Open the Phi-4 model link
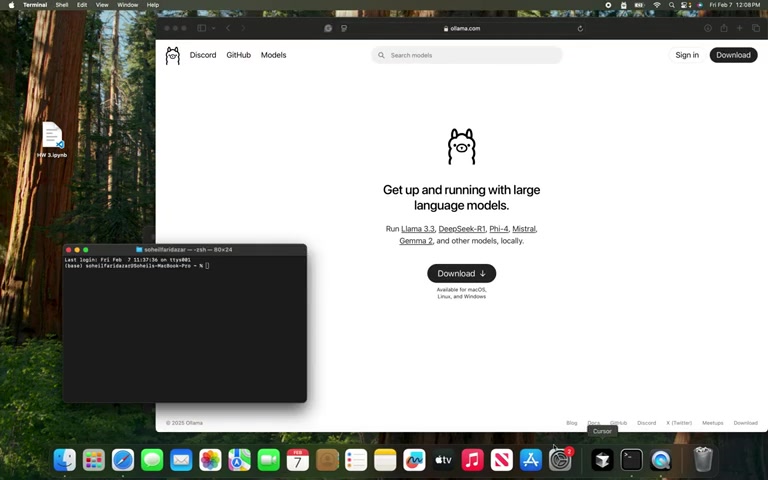The height and width of the screenshot is (480, 768). click(x=499, y=229)
